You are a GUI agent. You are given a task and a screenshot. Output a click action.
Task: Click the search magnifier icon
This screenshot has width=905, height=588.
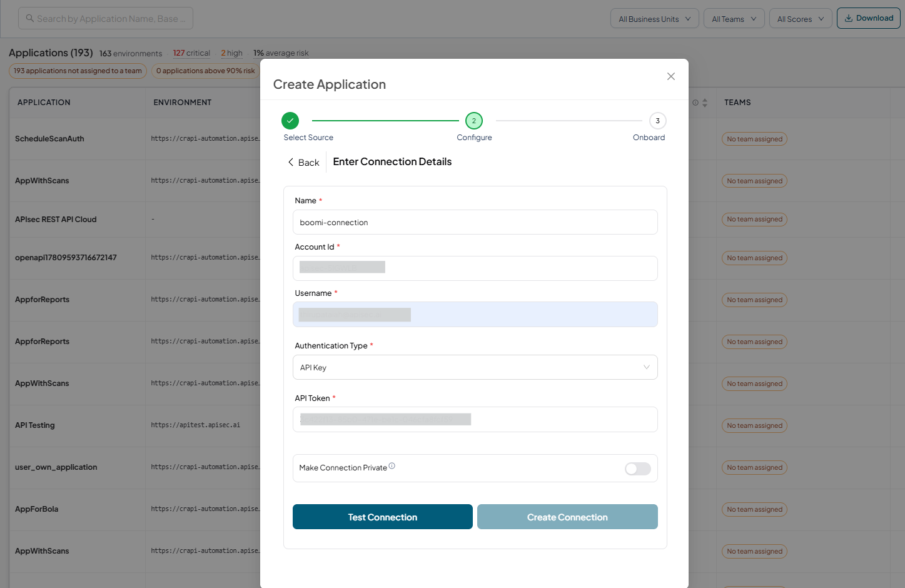click(29, 18)
